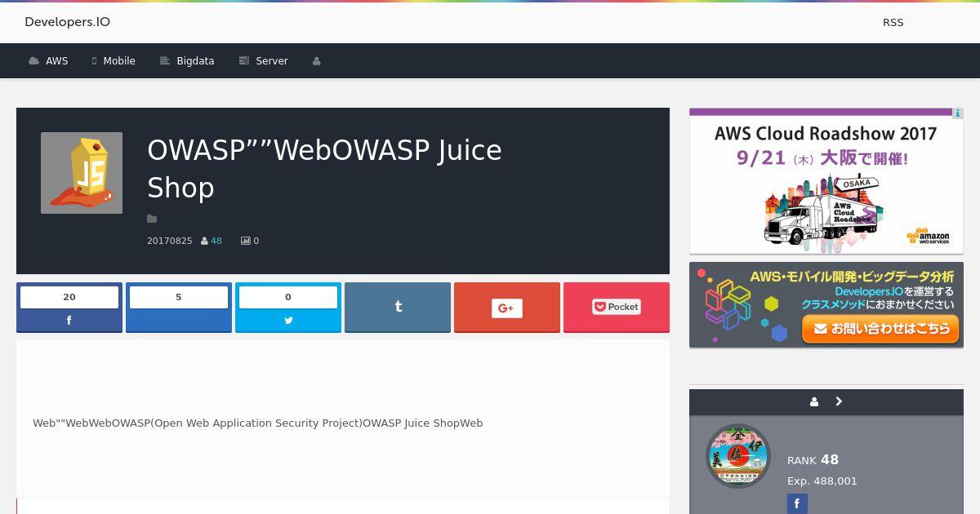Click the user icon in author panel header

coord(814,401)
